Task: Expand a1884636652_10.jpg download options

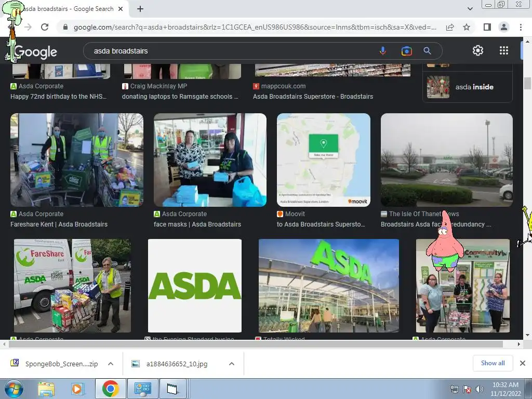Action: point(232,364)
